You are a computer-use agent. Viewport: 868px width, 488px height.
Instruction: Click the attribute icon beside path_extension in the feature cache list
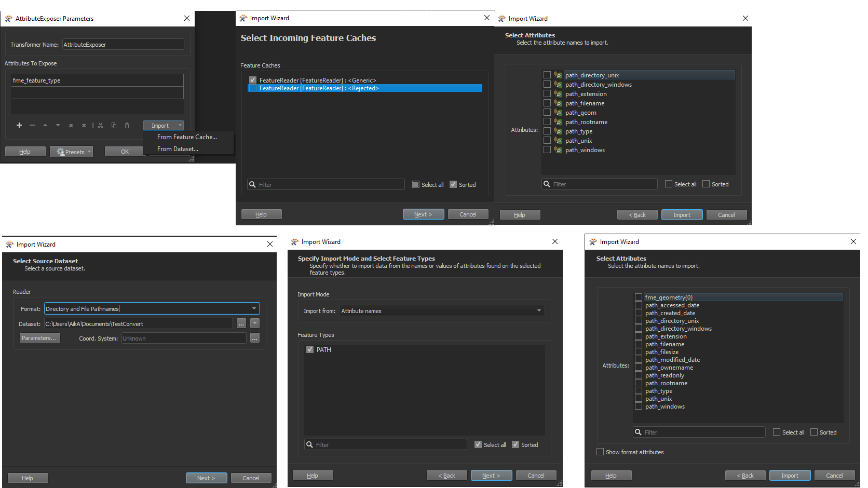(558, 93)
